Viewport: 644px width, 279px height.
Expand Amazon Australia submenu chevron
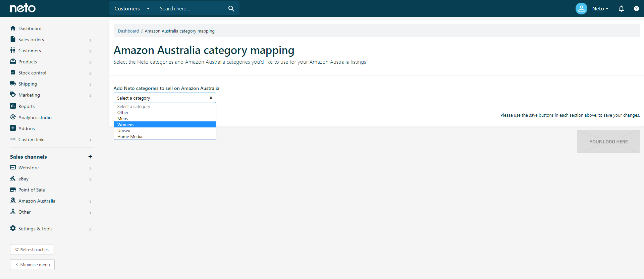[x=90, y=201]
